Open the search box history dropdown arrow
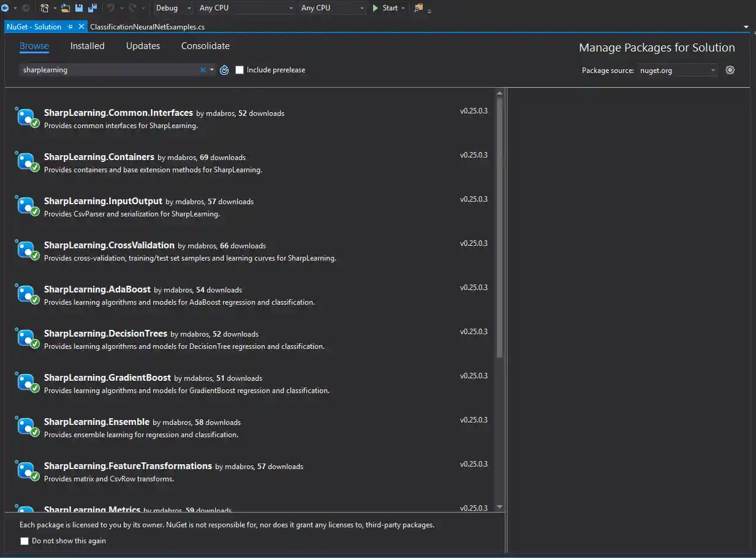 click(212, 70)
